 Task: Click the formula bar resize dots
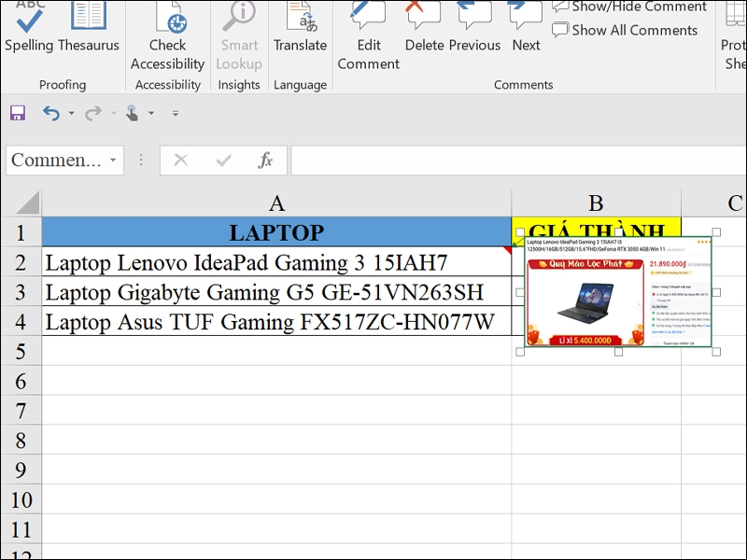tap(141, 160)
